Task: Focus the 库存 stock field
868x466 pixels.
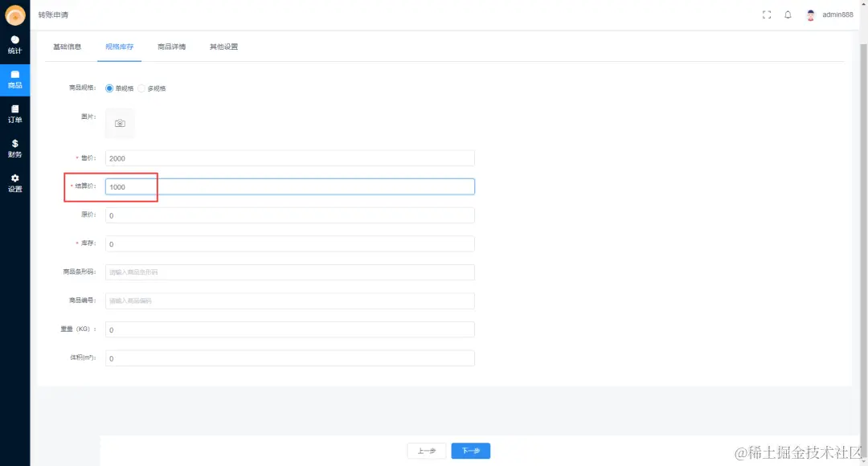Action: (289, 244)
